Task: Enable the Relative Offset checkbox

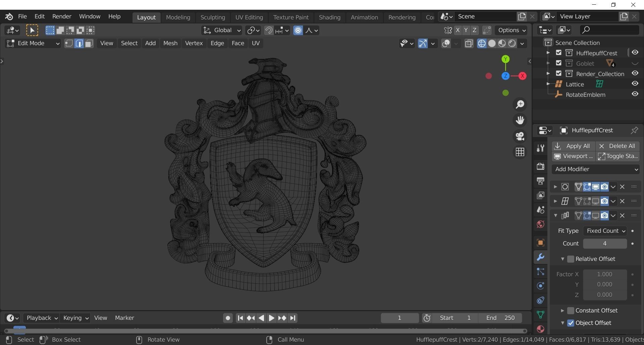Action: click(571, 259)
